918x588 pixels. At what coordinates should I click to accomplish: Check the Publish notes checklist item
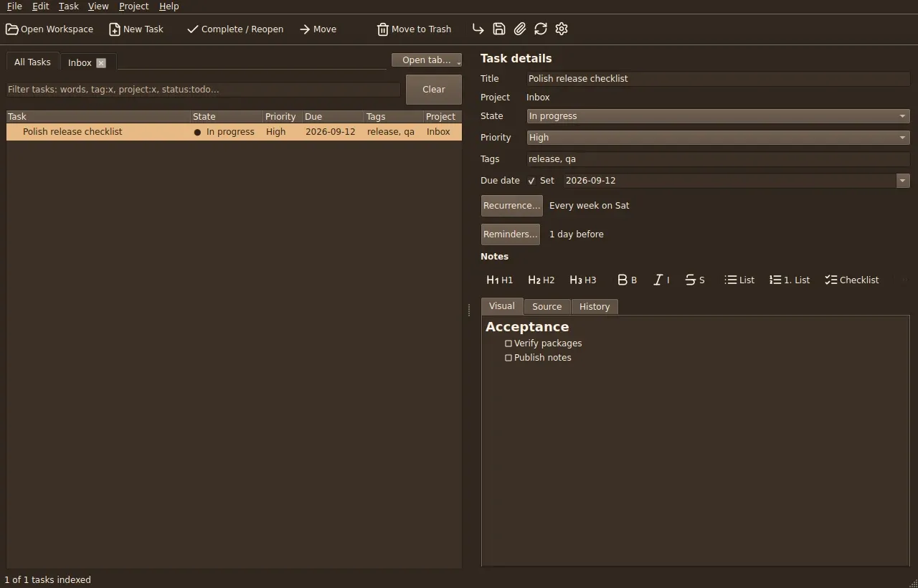coord(508,358)
